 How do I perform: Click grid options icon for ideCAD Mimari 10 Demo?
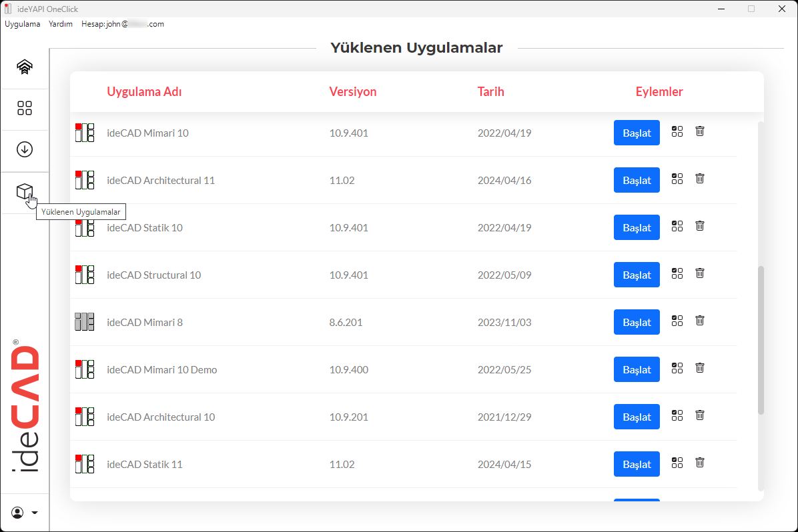(x=677, y=368)
